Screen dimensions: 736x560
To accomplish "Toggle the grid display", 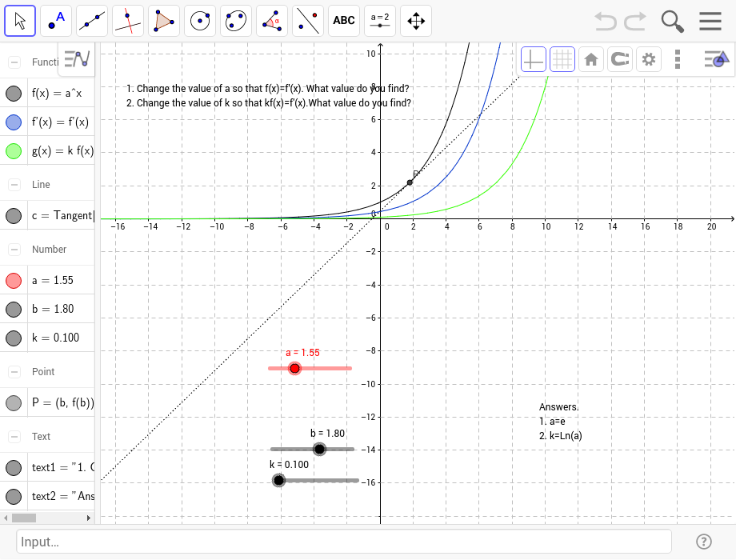I will click(562, 58).
